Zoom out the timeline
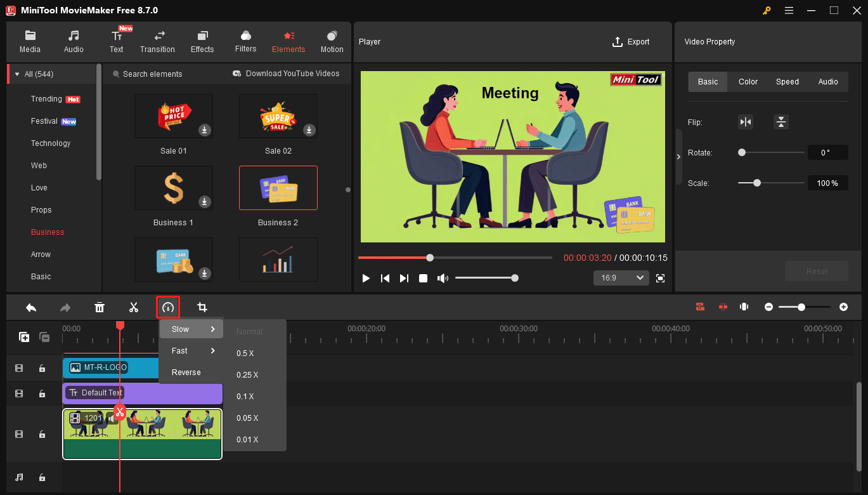868x495 pixels. (768, 307)
